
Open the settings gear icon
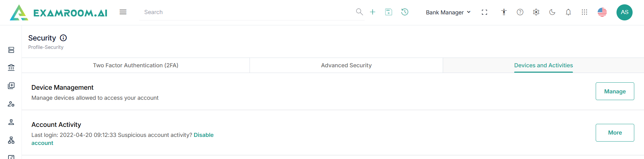[536, 12]
